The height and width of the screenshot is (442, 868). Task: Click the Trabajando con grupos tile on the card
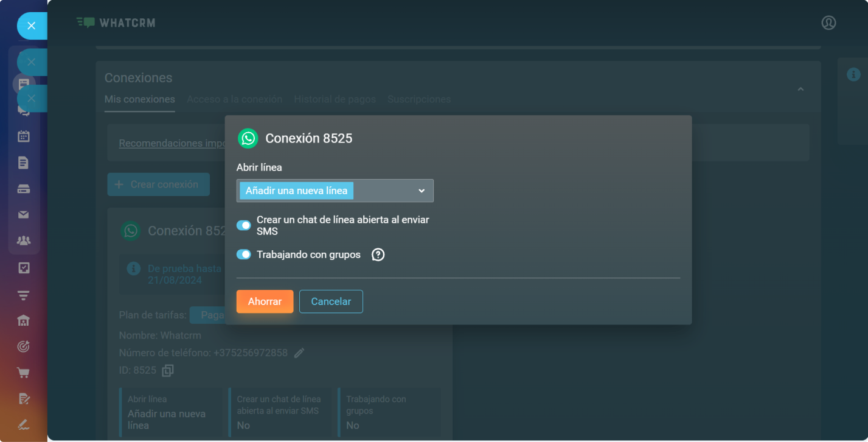pos(389,412)
